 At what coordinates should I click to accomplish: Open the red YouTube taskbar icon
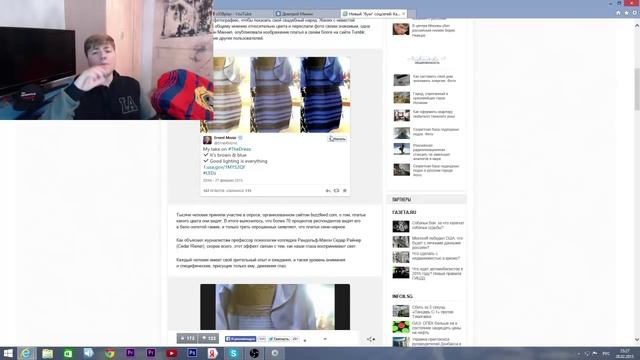pos(171,353)
